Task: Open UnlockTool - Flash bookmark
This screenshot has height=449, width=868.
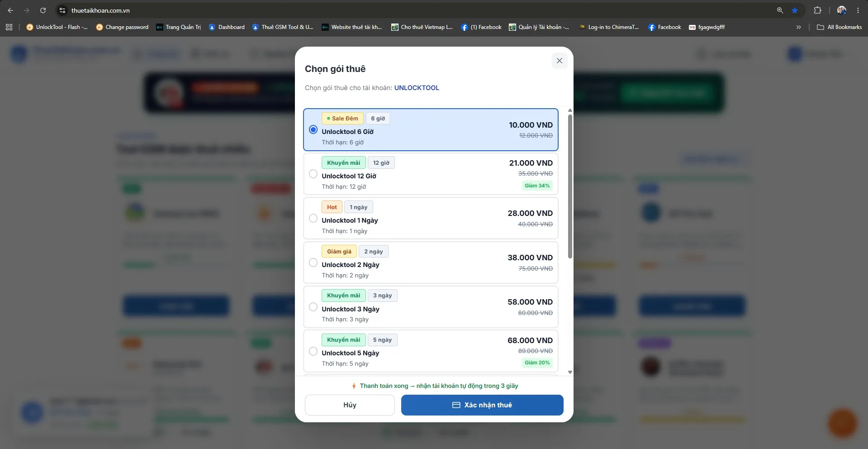Action: 57,27
